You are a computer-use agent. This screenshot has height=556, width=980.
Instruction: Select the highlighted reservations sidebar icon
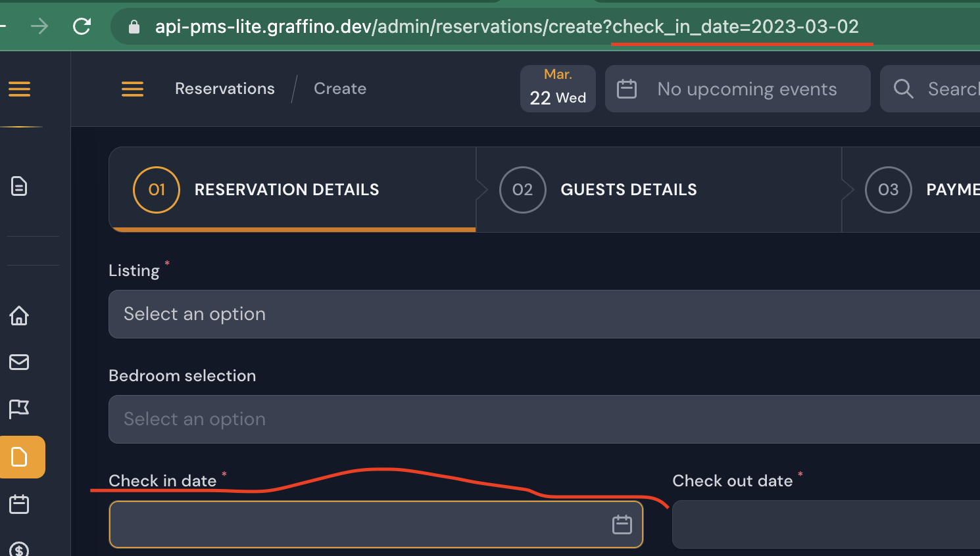click(20, 457)
